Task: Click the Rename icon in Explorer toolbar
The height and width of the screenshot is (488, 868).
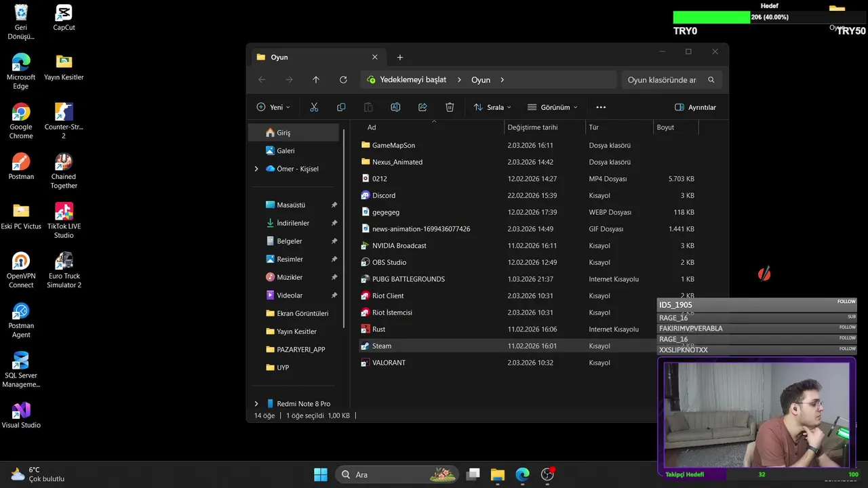Action: tap(395, 107)
